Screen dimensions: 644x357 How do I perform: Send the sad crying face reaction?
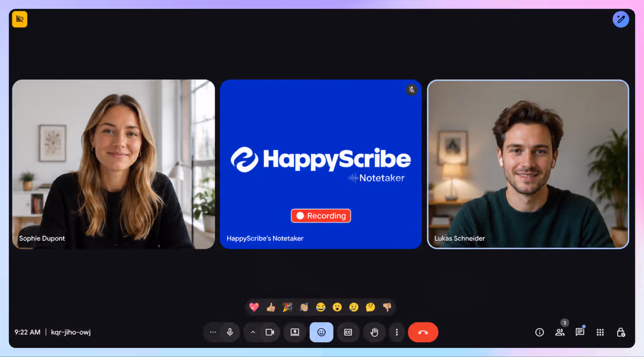coord(354,307)
